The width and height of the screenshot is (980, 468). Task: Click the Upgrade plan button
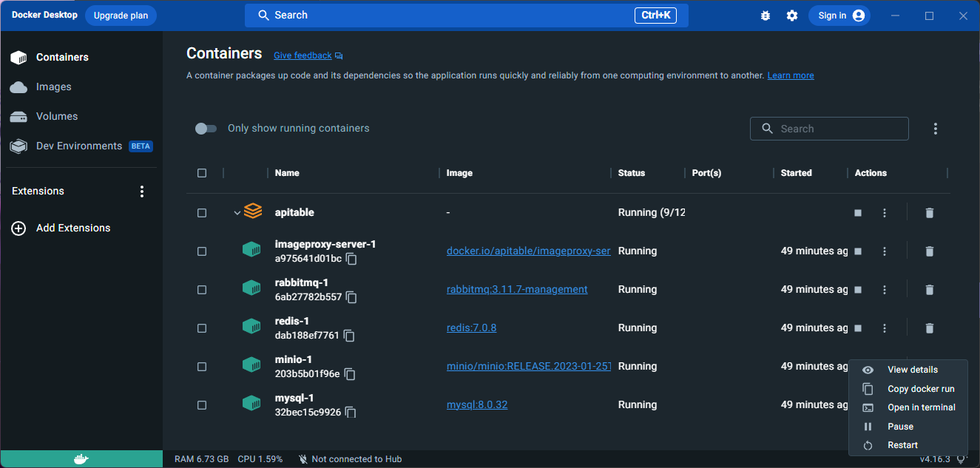coord(121,16)
